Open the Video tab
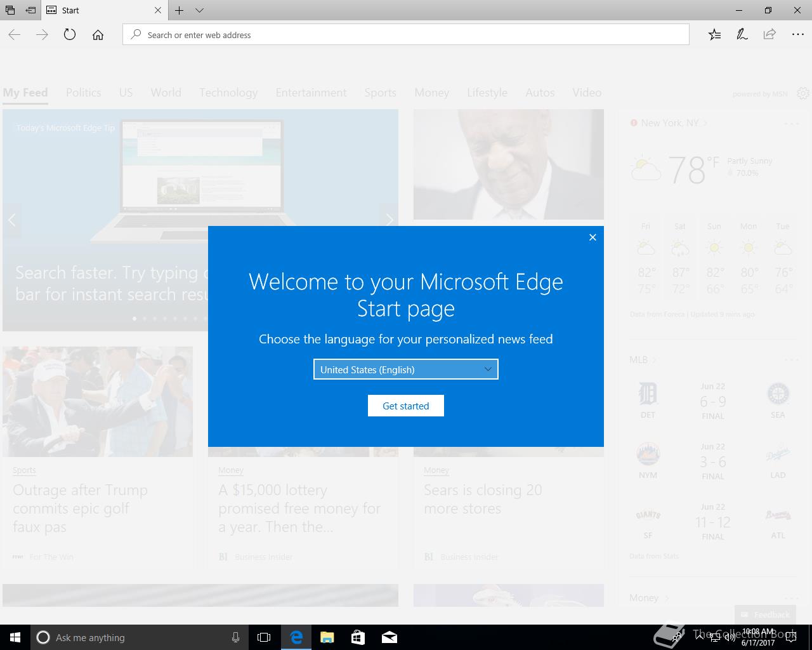 587,93
